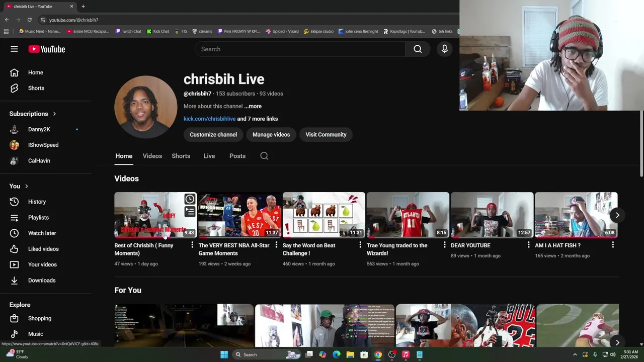Viewport: 644px width, 362px height.
Task: Search within the channel using the magnifier icon
Action: tap(264, 156)
